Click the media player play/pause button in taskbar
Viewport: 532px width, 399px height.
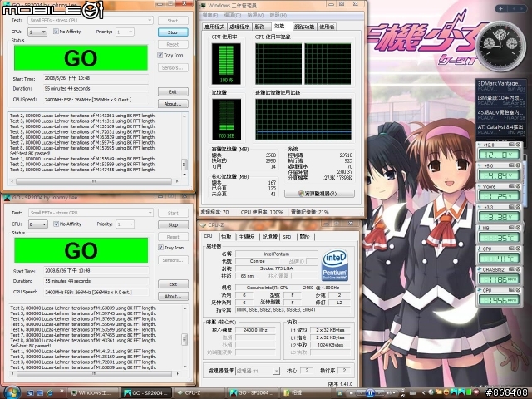click(x=370, y=393)
